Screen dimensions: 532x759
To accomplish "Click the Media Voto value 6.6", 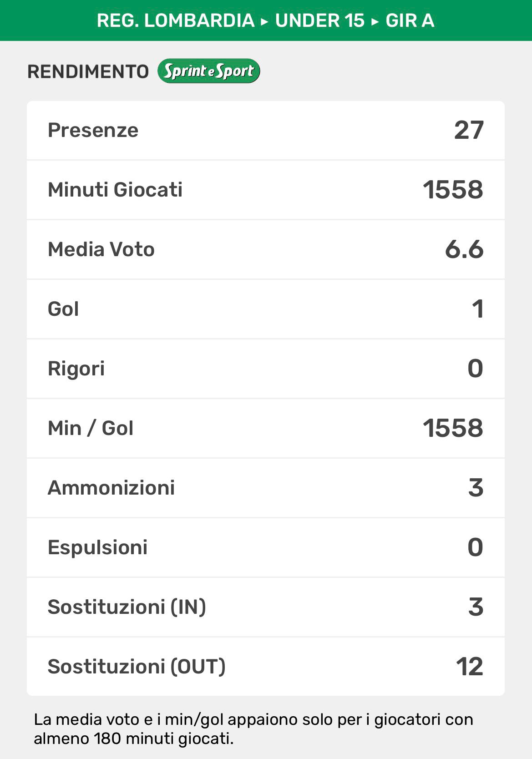I will 464,249.
